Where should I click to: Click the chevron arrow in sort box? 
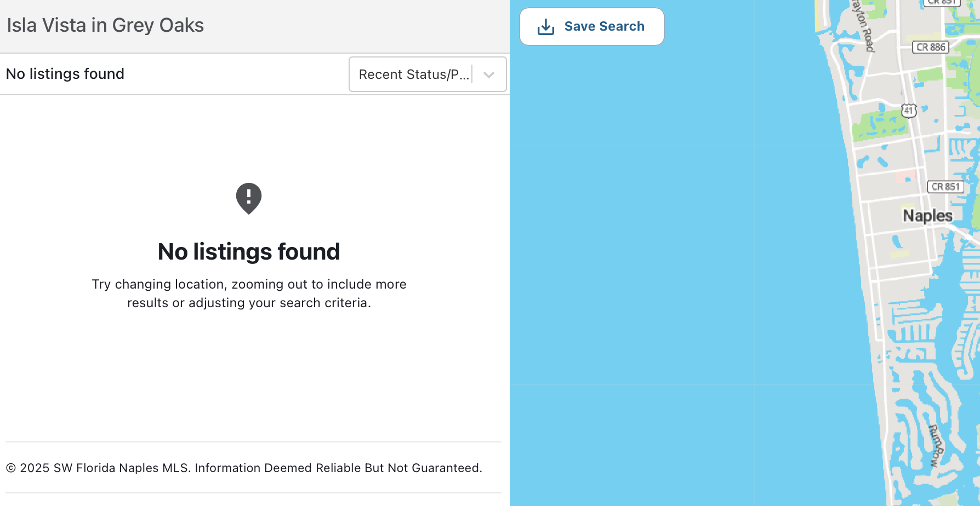[489, 74]
